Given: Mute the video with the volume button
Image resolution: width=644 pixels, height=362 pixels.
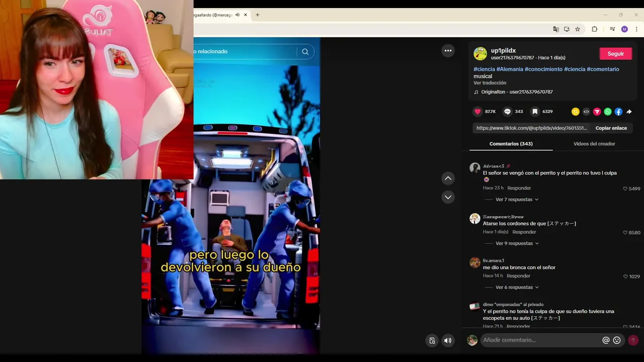Looking at the screenshot, I should (x=448, y=340).
